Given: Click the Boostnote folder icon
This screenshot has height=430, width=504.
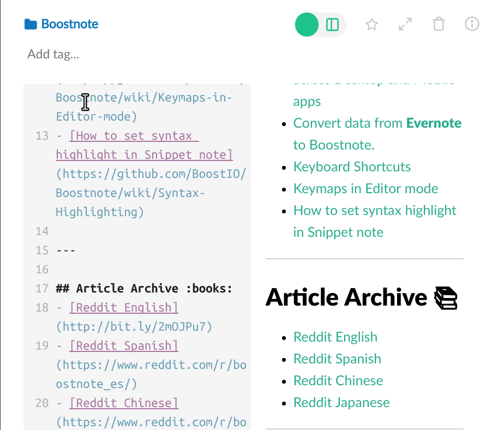Looking at the screenshot, I should tap(31, 24).
